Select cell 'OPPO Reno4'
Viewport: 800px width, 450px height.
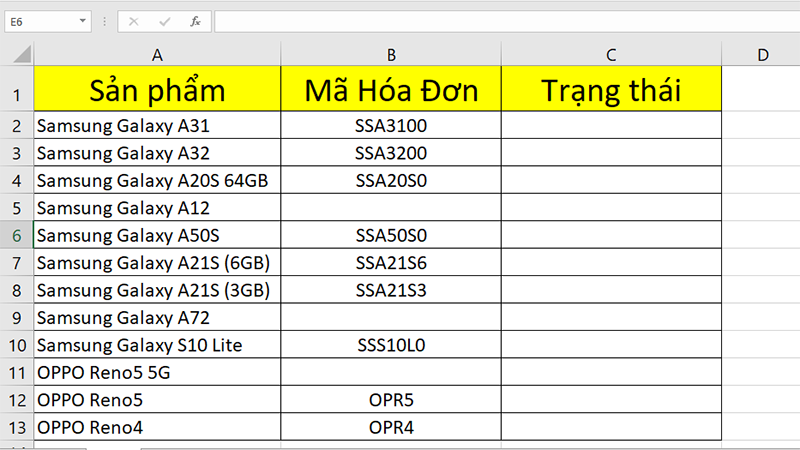(x=157, y=428)
